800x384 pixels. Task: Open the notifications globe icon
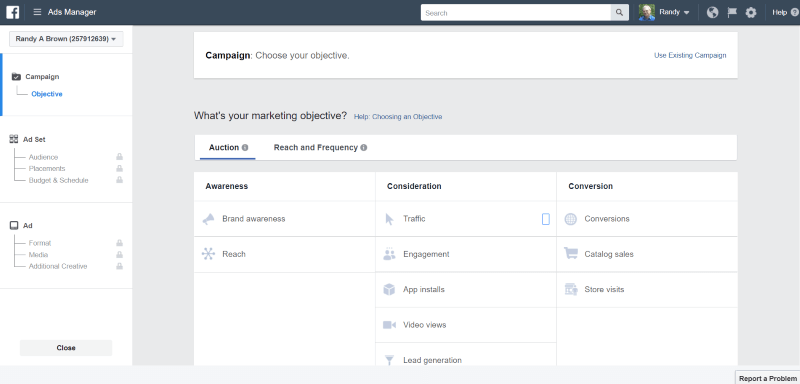point(712,13)
